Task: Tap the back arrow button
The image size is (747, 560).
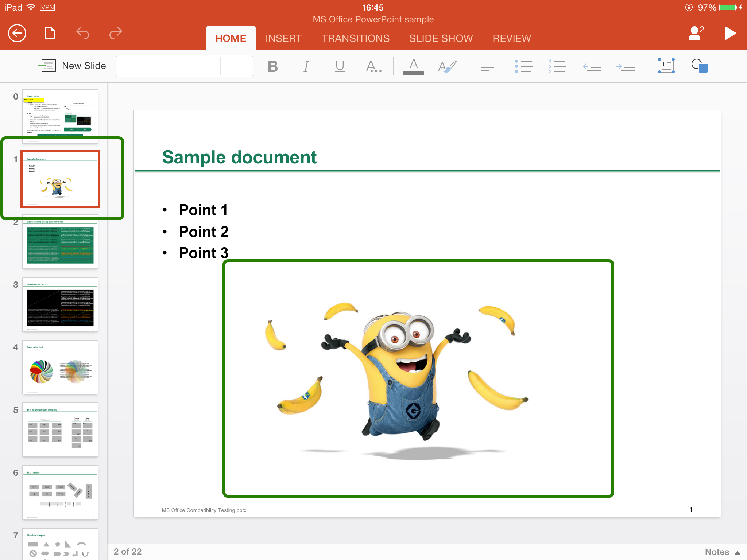Action: click(x=17, y=34)
